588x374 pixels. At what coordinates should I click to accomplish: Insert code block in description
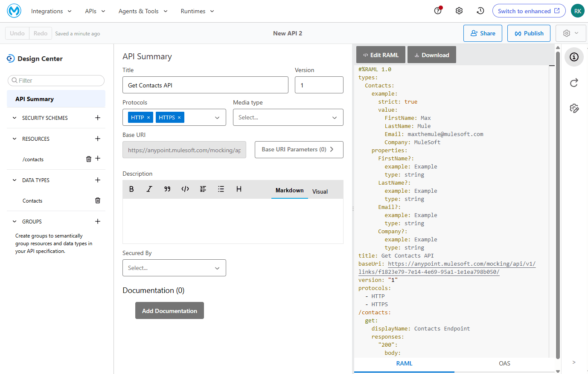coord(185,189)
